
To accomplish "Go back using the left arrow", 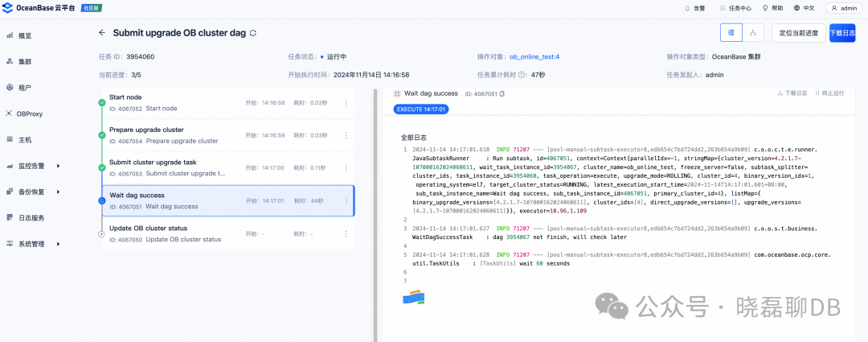I will click(102, 33).
